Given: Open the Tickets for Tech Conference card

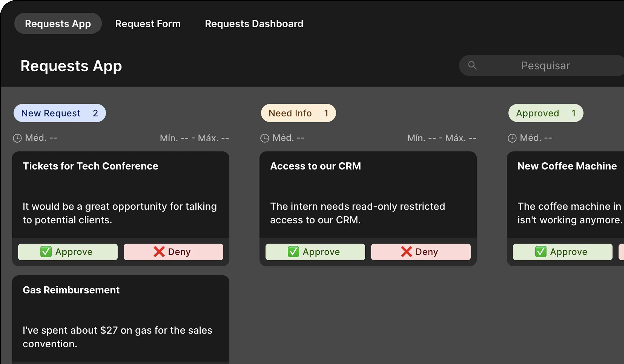Looking at the screenshot, I should 121,193.
